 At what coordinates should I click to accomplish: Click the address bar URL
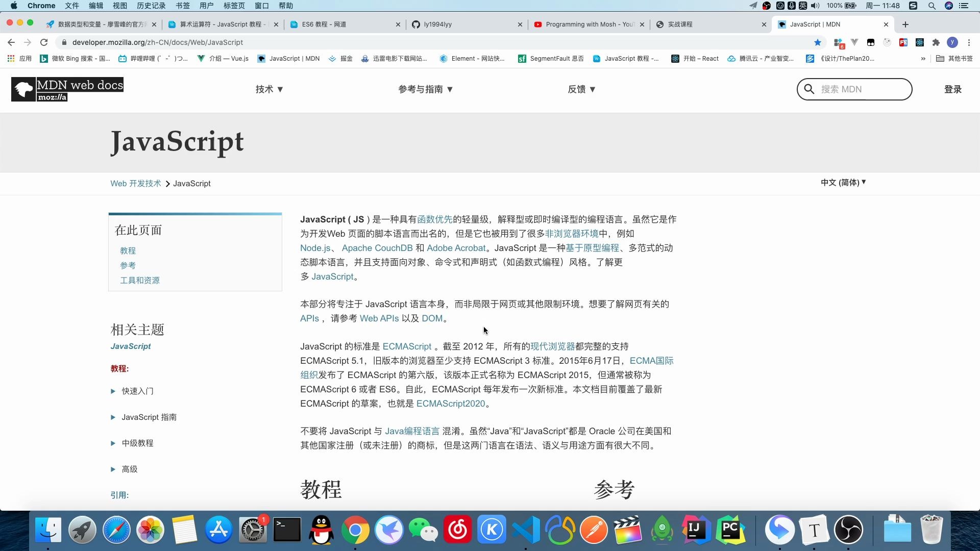click(x=158, y=42)
